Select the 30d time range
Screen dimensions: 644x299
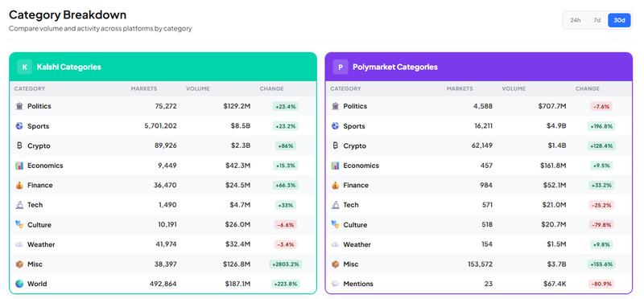(619, 20)
